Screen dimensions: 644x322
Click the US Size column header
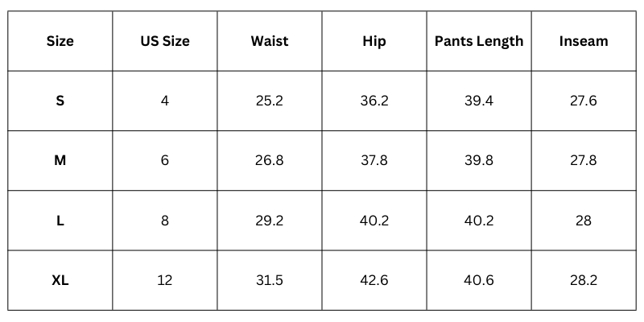pos(164,41)
